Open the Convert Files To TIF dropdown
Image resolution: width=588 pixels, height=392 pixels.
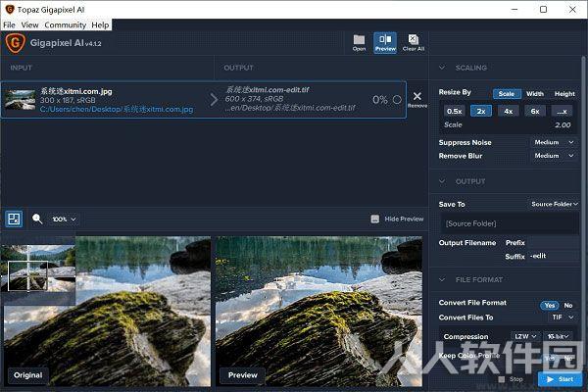pos(563,318)
